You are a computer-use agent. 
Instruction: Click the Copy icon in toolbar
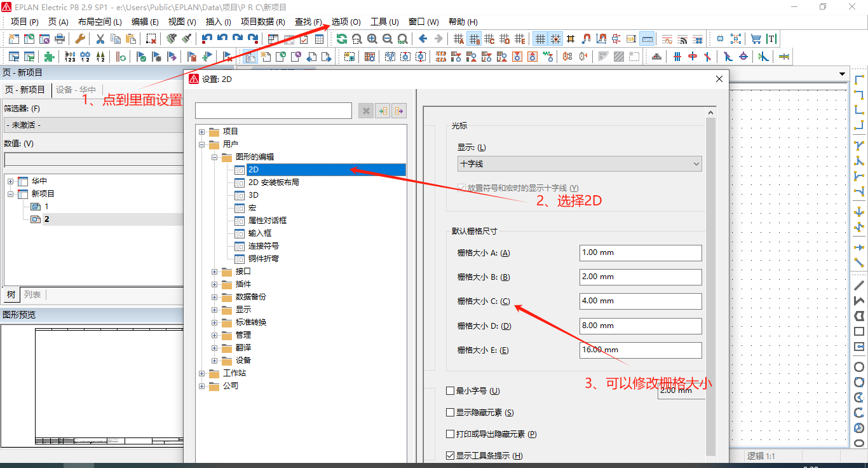(115, 39)
